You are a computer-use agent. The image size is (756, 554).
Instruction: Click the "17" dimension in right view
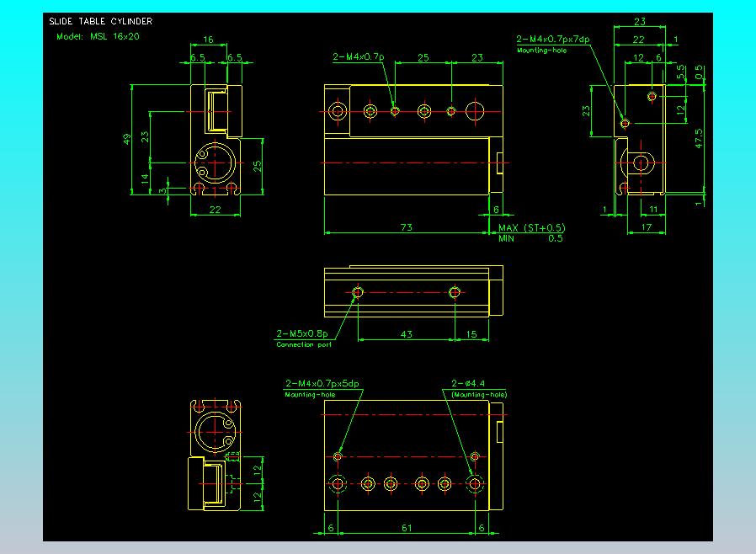coord(646,227)
